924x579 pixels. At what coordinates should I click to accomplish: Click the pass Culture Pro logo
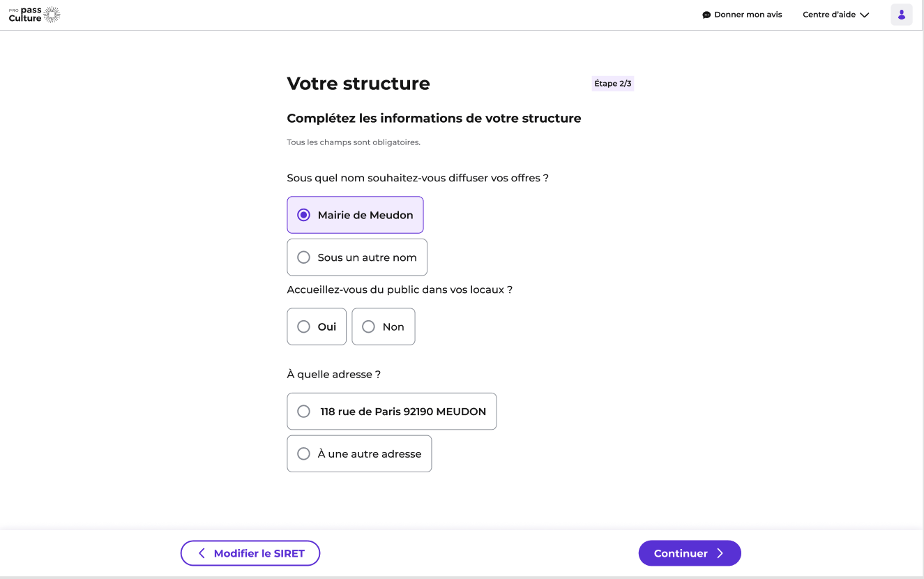pos(34,15)
